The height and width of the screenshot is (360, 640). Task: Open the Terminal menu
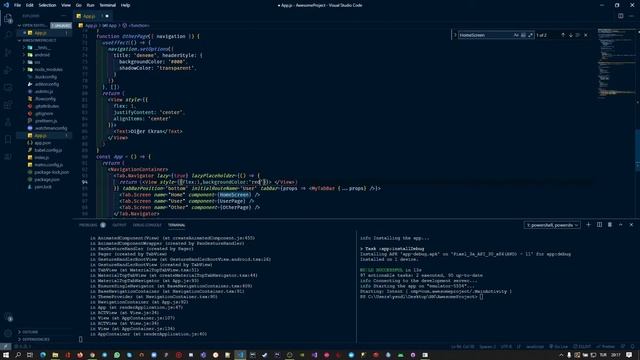(x=108, y=5)
